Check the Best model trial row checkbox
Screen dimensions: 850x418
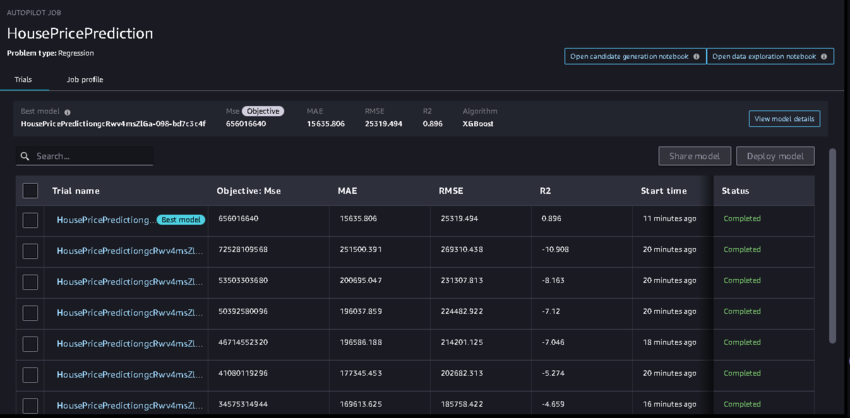pyautogui.click(x=30, y=220)
